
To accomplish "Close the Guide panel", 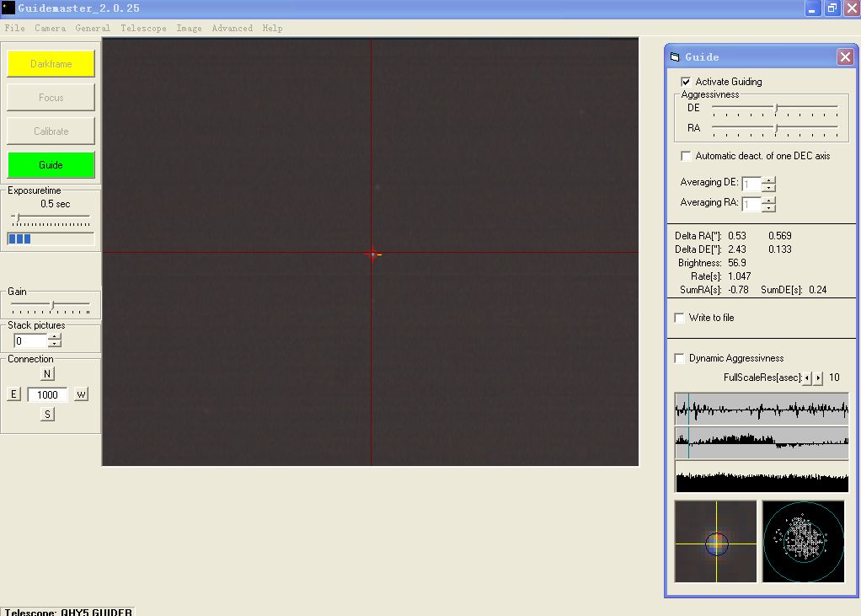I will 845,56.
